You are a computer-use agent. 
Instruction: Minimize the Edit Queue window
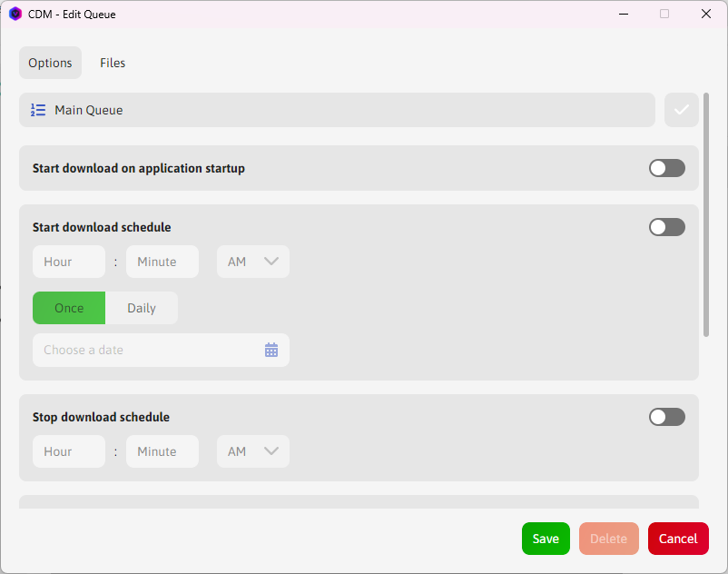click(x=624, y=14)
